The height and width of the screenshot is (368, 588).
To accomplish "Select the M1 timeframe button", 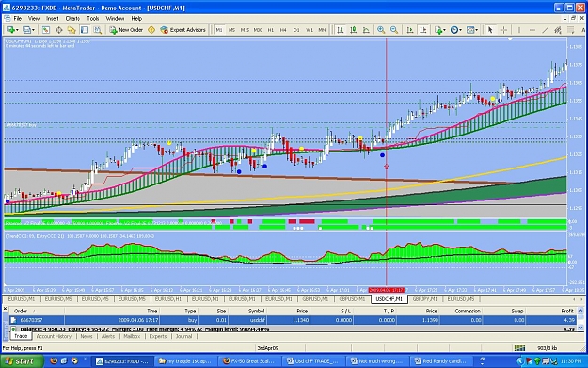I will (x=219, y=30).
